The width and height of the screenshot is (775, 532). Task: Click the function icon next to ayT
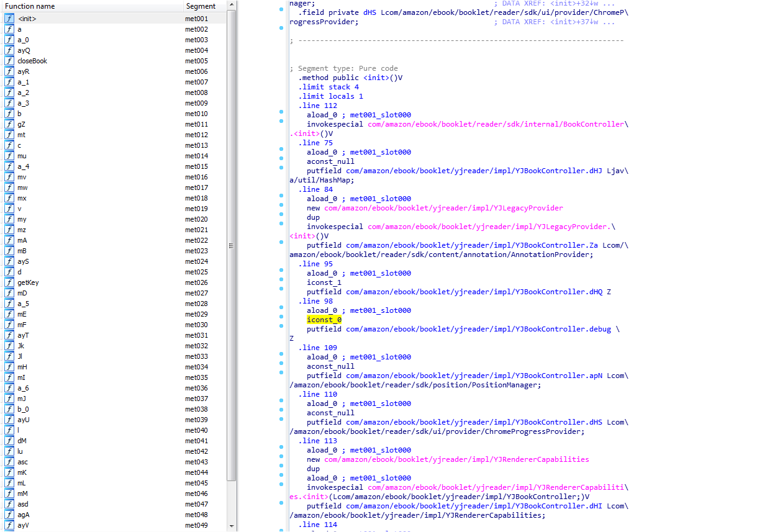point(9,335)
